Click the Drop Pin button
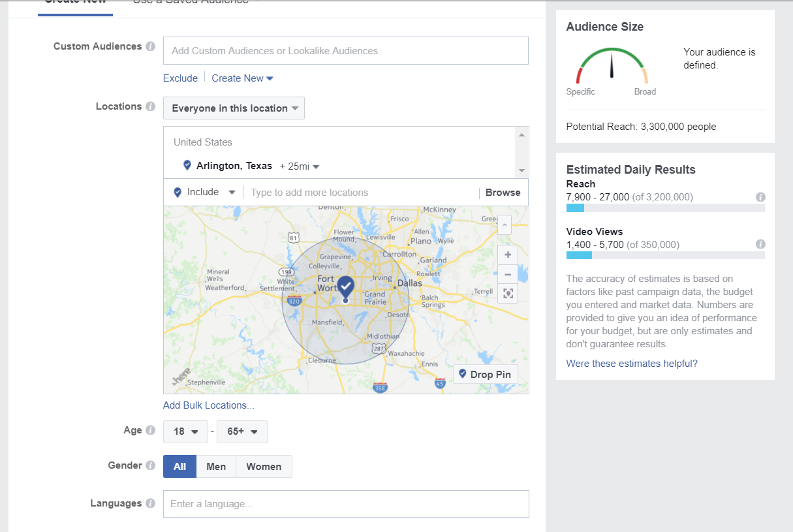The image size is (793, 532). (x=486, y=374)
